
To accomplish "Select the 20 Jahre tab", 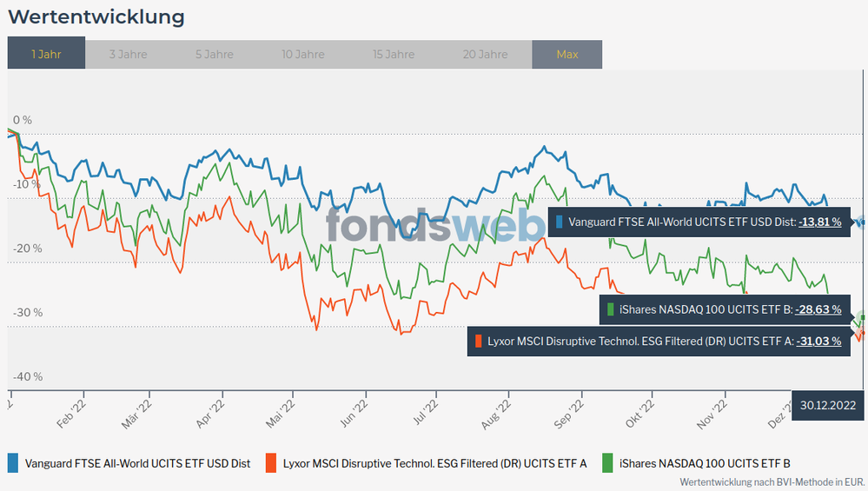I will click(485, 54).
